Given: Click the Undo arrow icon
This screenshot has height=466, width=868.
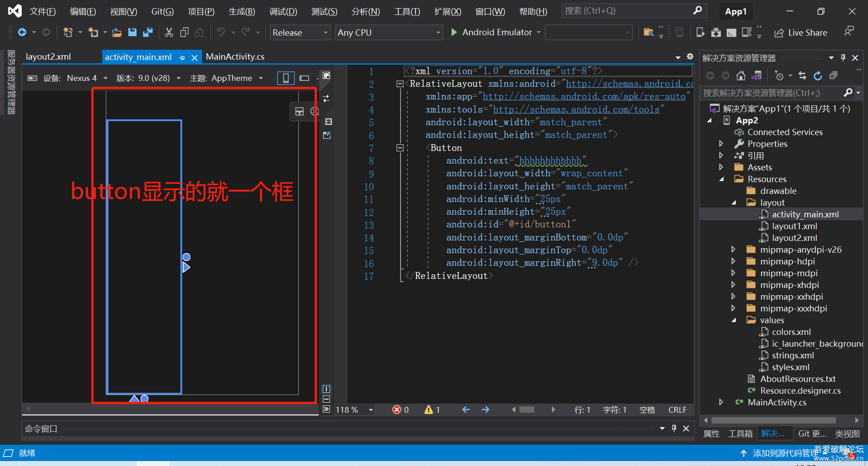Looking at the screenshot, I should [221, 32].
